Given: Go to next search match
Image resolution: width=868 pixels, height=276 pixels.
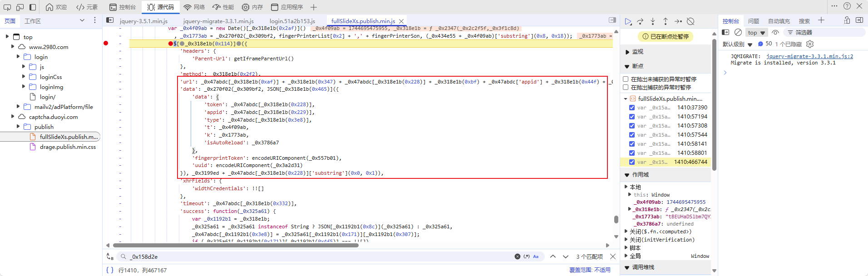Looking at the screenshot, I should click(566, 256).
